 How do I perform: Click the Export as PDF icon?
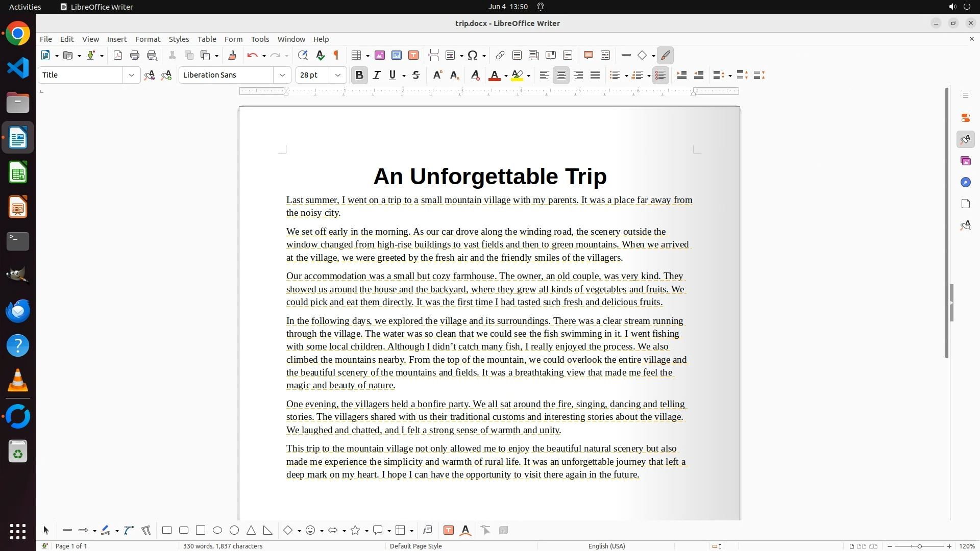(x=118, y=56)
